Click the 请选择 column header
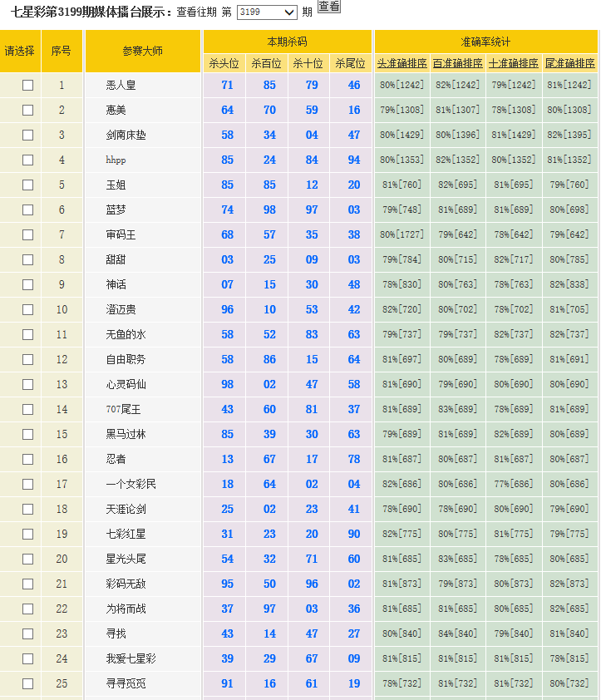The height and width of the screenshot is (700, 601). click(20, 51)
